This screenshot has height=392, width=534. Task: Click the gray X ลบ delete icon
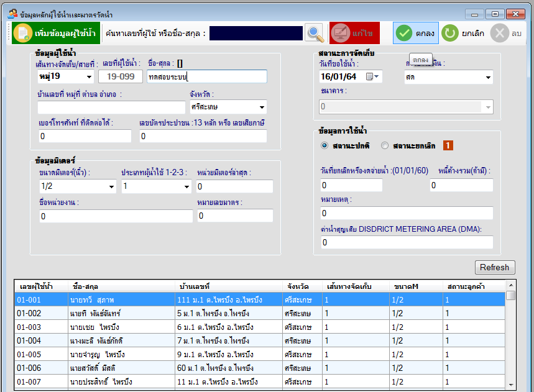tap(499, 33)
